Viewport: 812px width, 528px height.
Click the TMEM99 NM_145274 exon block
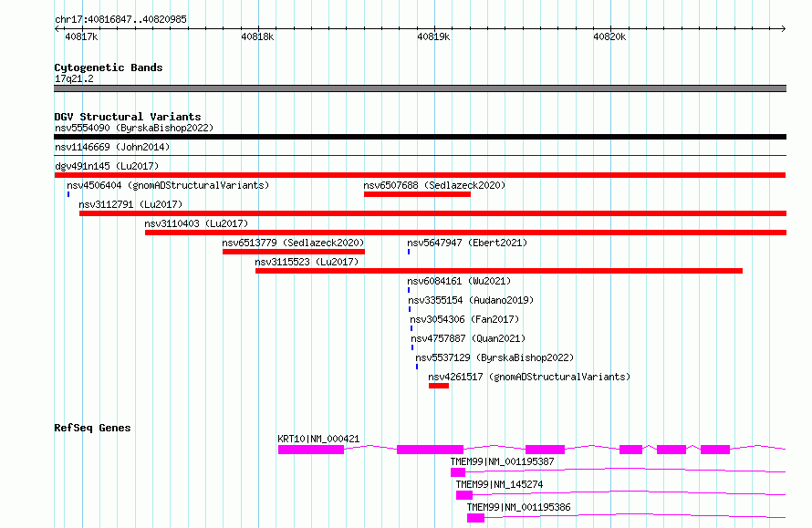click(x=464, y=495)
